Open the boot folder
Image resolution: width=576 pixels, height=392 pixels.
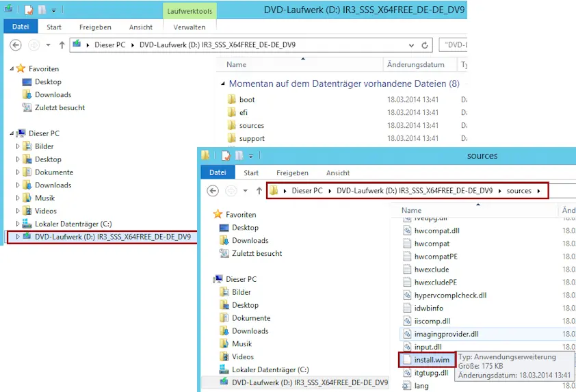[x=246, y=100]
